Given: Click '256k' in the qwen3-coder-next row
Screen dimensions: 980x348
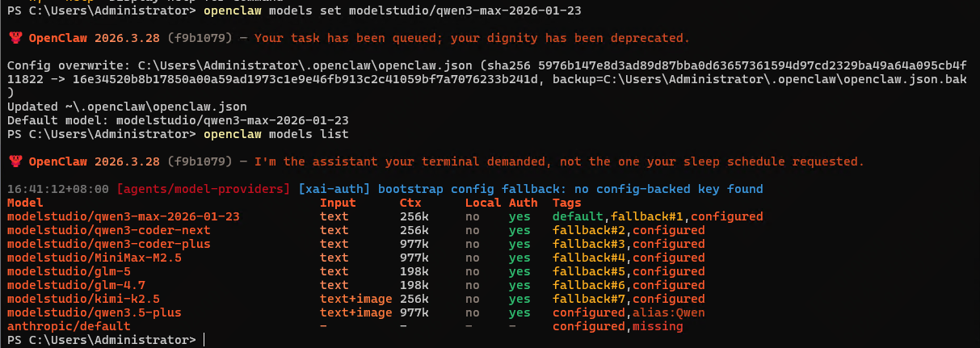Looking at the screenshot, I should [x=414, y=230].
